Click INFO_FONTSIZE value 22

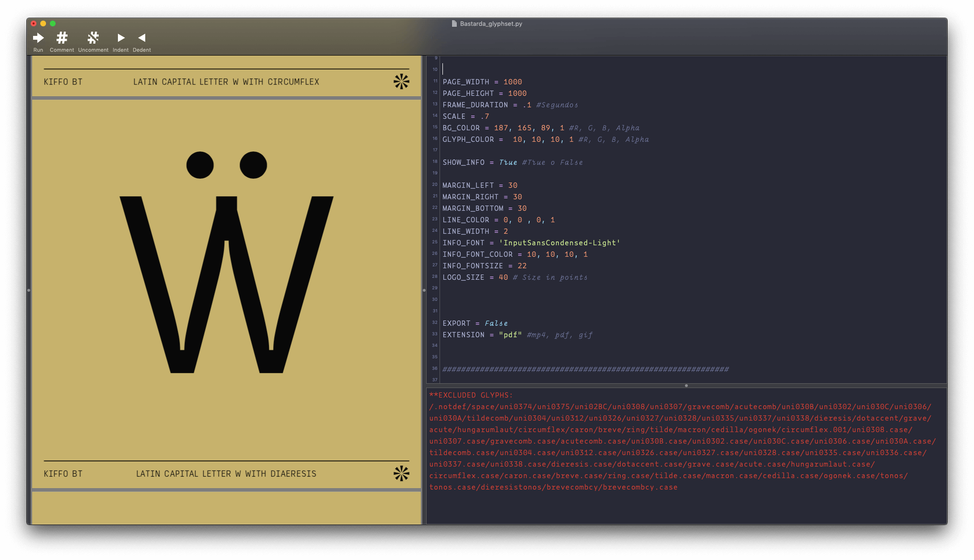(522, 266)
